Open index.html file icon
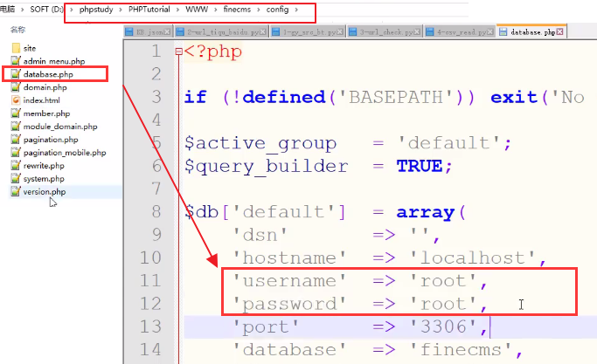597x364 pixels. [16, 100]
